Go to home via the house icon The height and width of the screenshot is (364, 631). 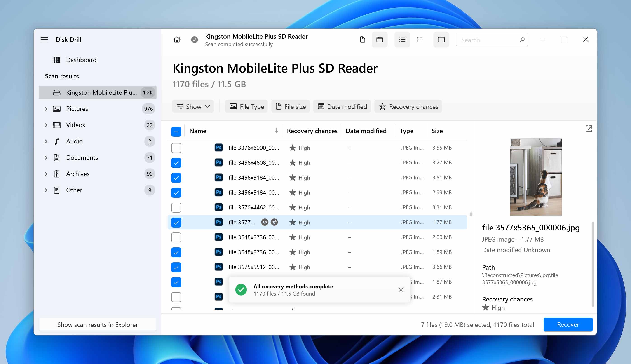tap(177, 40)
